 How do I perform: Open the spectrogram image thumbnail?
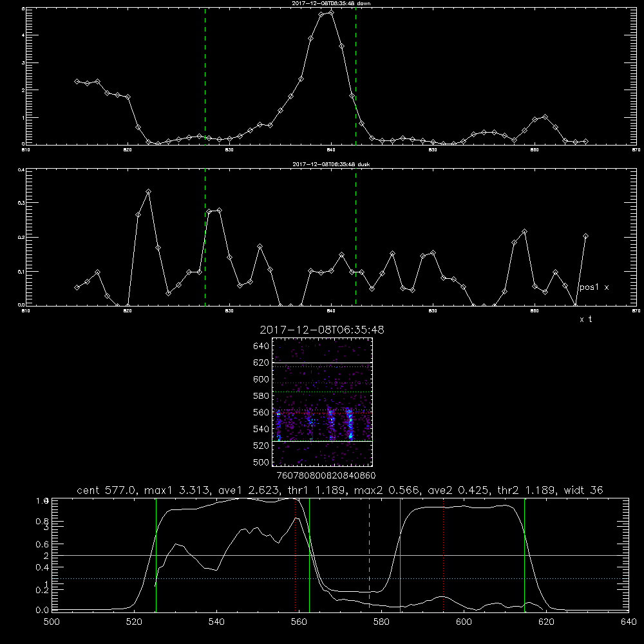(323, 402)
